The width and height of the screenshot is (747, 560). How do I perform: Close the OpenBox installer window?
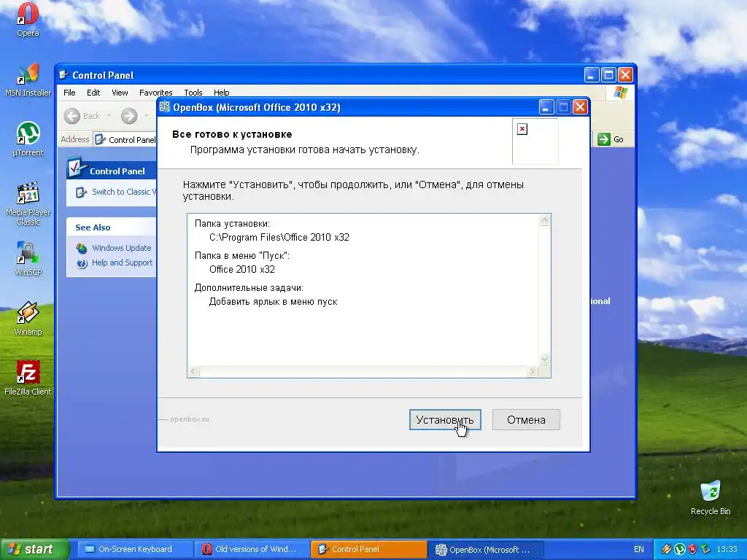pyautogui.click(x=580, y=107)
